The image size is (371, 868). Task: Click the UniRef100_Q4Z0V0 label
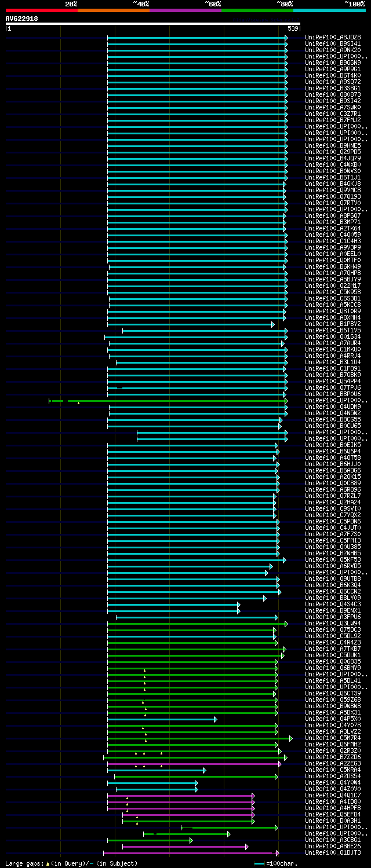(334, 789)
